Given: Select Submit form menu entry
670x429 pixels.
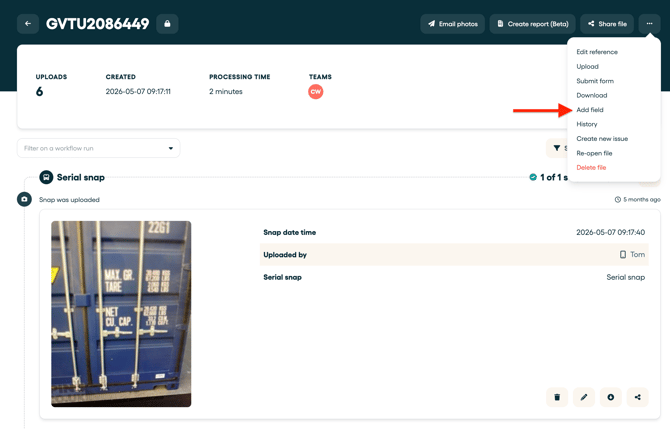Looking at the screenshot, I should click(x=595, y=81).
